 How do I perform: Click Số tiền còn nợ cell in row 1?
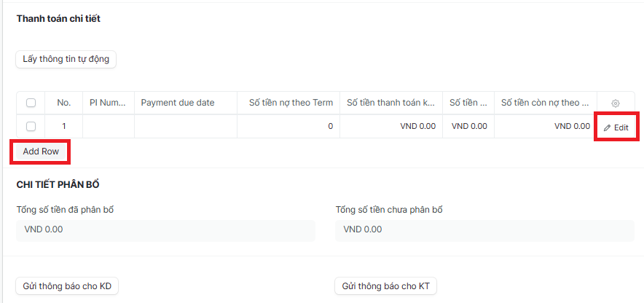pyautogui.click(x=545, y=127)
